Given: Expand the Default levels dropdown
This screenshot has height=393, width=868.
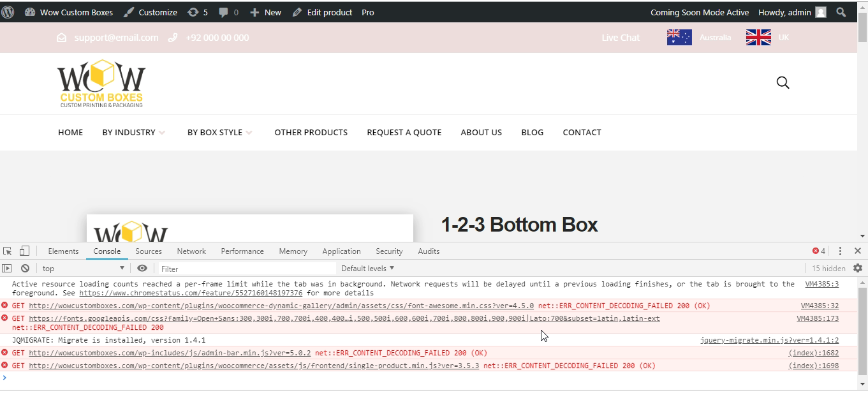Looking at the screenshot, I should coord(368,269).
